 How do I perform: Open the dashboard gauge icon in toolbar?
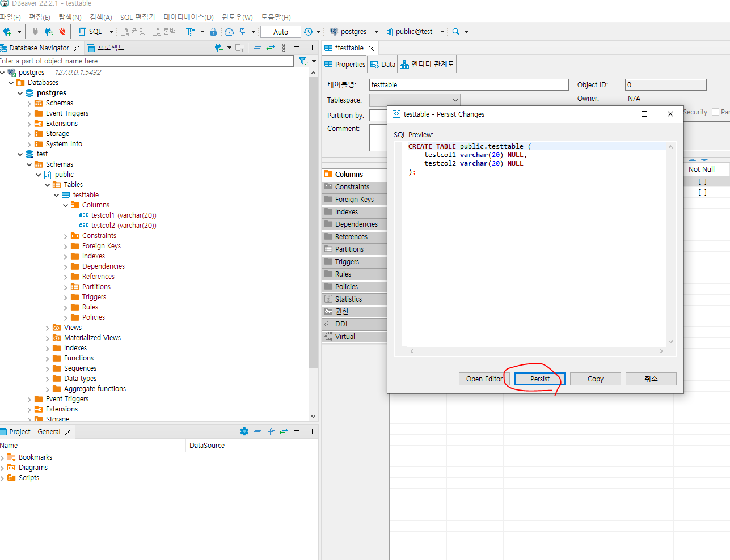click(229, 32)
